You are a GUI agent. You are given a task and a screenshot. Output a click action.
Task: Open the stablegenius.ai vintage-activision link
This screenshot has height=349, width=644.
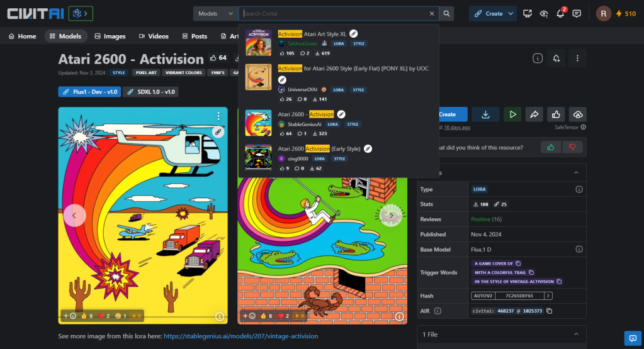pos(240,336)
